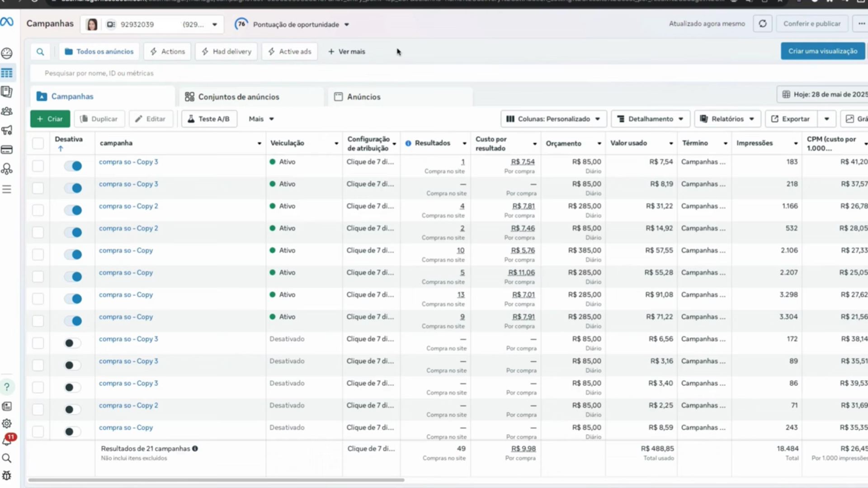868x488 pixels.
Task: Click the search magnifier filter icon
Action: 40,52
